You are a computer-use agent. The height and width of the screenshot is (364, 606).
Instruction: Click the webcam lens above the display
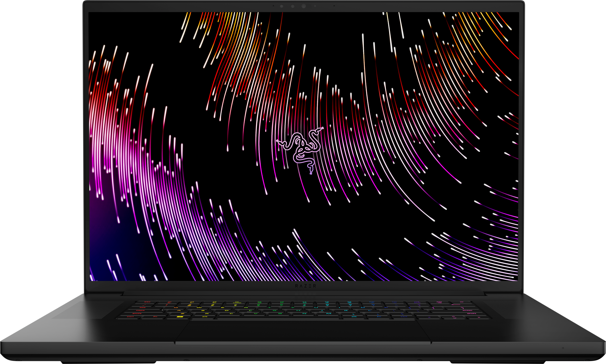tap(303, 6)
